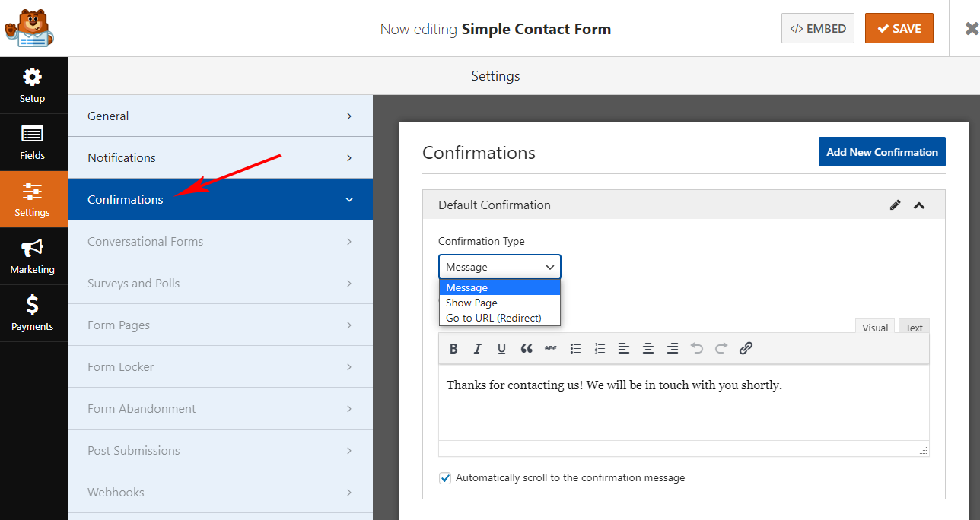Apply underline from the editor toolbar
980x520 pixels.
click(x=501, y=348)
